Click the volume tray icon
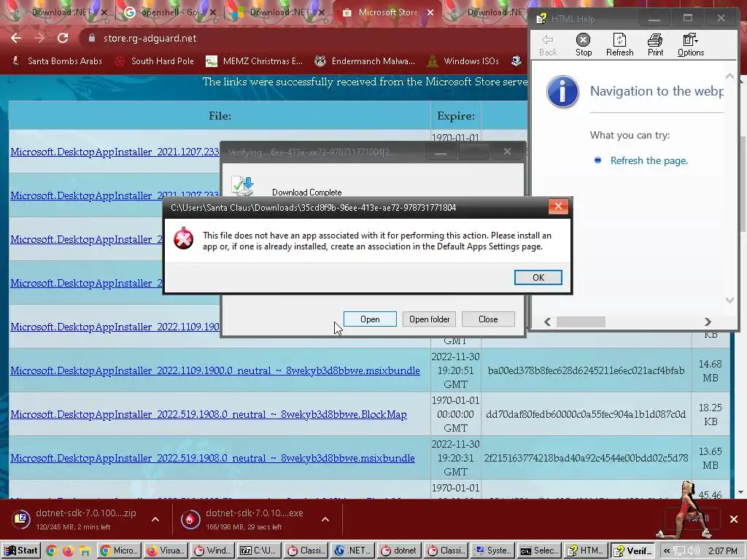 click(694, 551)
